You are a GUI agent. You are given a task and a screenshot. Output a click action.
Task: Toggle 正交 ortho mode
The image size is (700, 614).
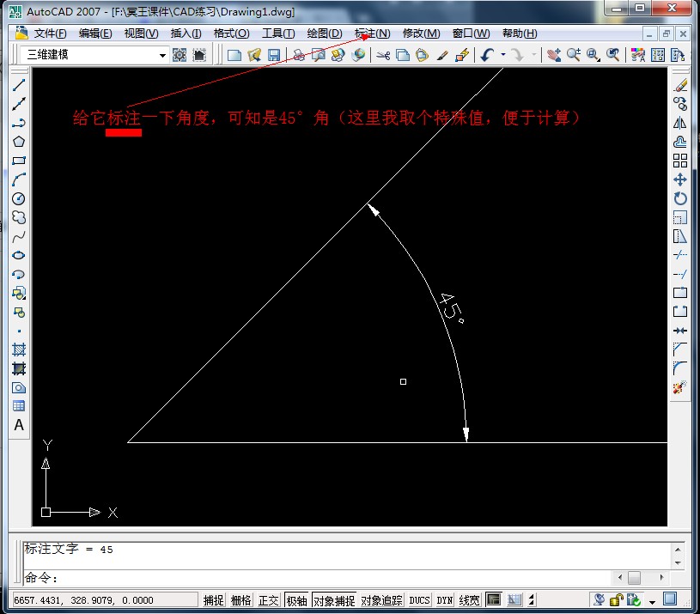point(268,600)
